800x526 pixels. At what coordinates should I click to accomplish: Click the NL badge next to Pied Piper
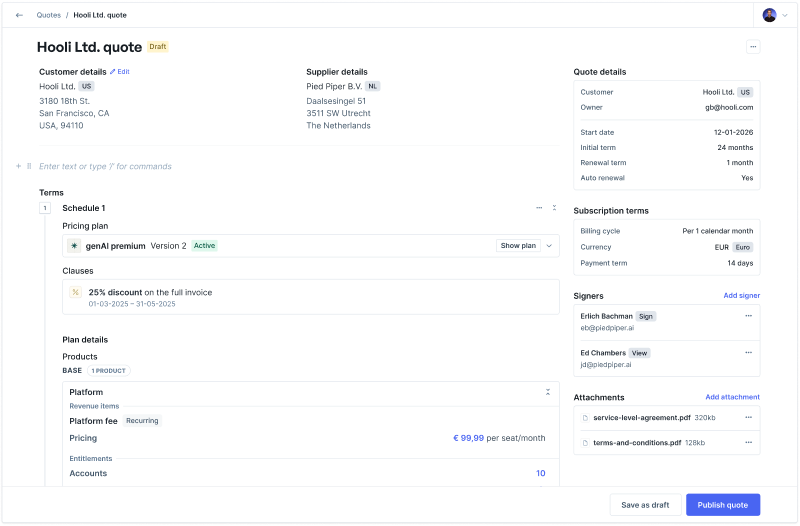(x=373, y=86)
